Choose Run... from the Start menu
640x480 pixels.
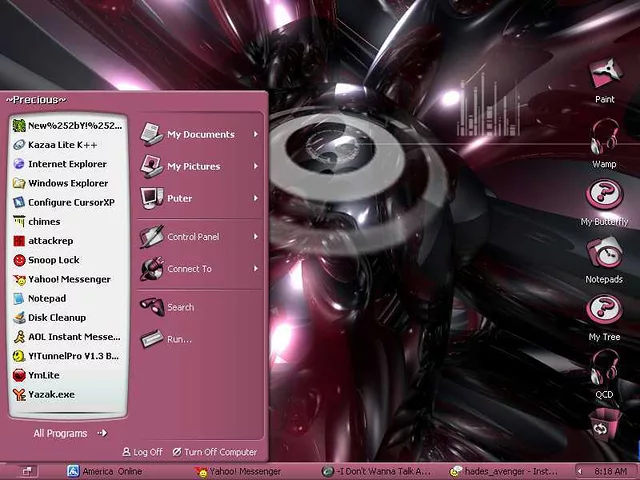178,339
